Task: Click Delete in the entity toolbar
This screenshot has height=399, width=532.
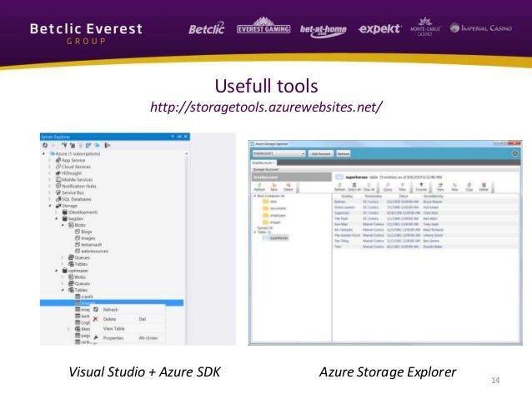Action: click(484, 187)
